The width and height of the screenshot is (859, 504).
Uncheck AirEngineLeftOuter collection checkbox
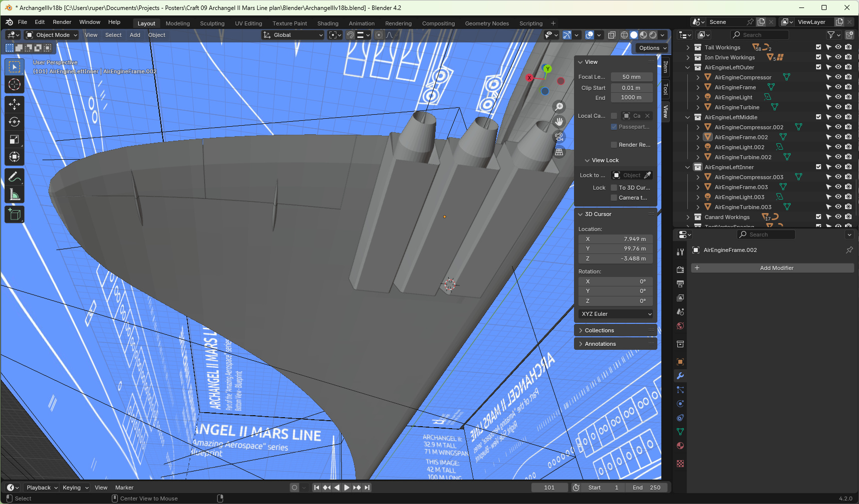pos(819,67)
